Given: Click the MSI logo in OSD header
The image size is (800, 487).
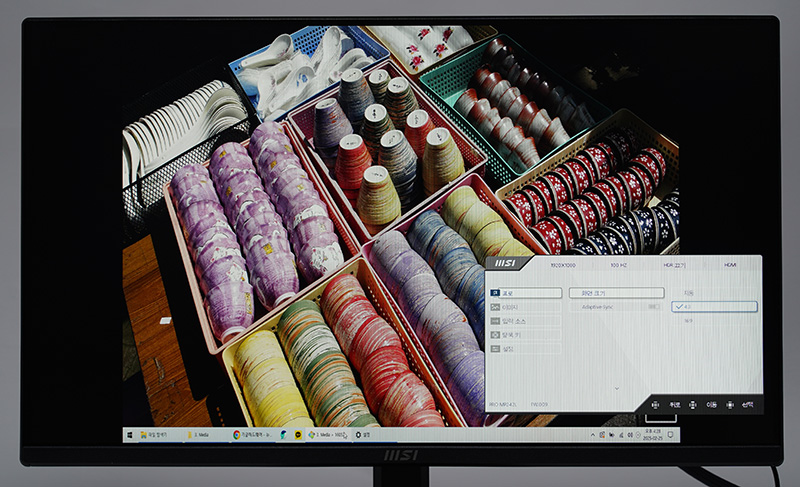Looking at the screenshot, I should coord(505,263).
